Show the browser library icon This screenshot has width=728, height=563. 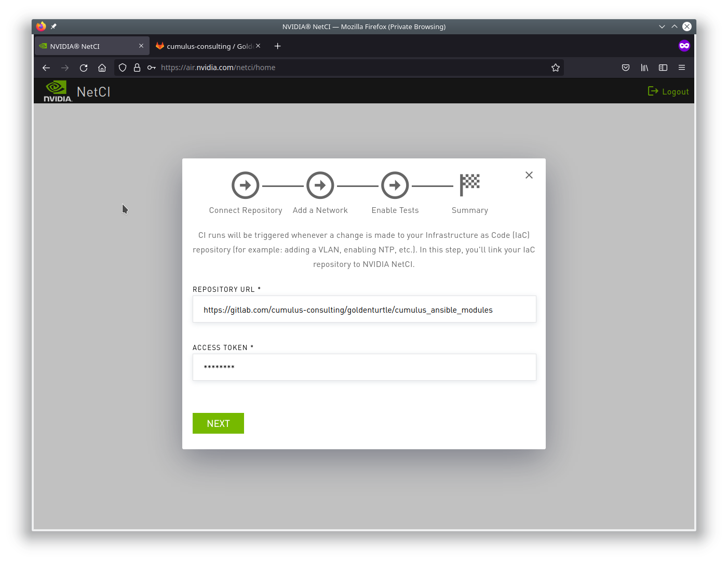point(644,68)
